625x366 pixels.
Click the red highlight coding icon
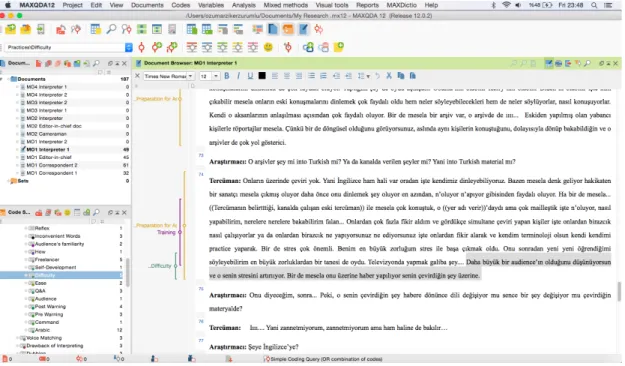(192, 47)
